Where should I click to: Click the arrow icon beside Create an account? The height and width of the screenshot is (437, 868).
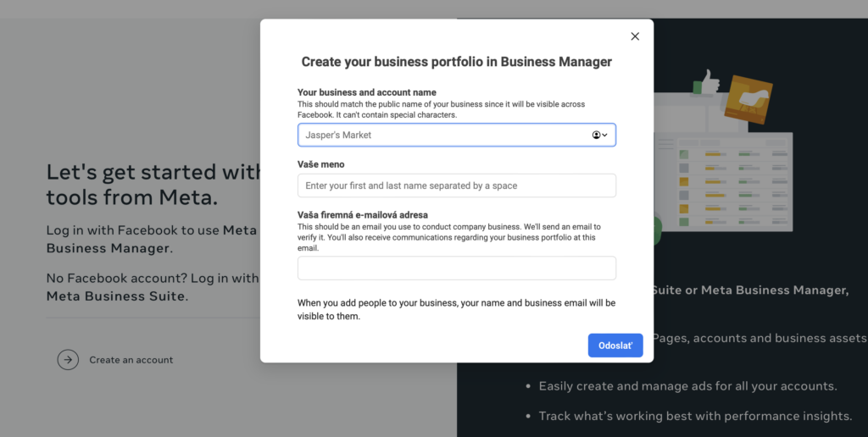(68, 360)
